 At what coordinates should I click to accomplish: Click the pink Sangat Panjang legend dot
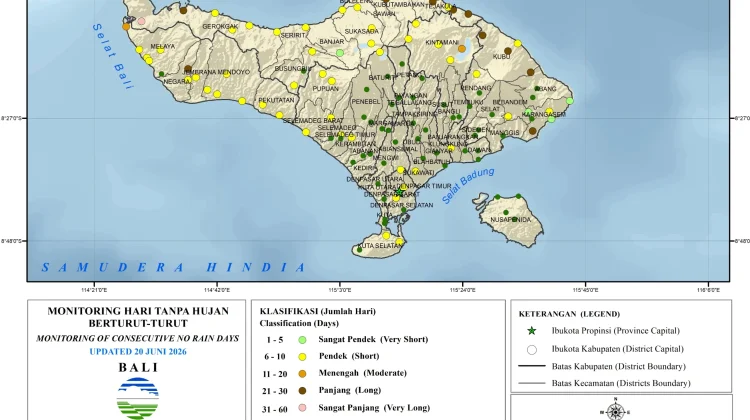[302, 408]
